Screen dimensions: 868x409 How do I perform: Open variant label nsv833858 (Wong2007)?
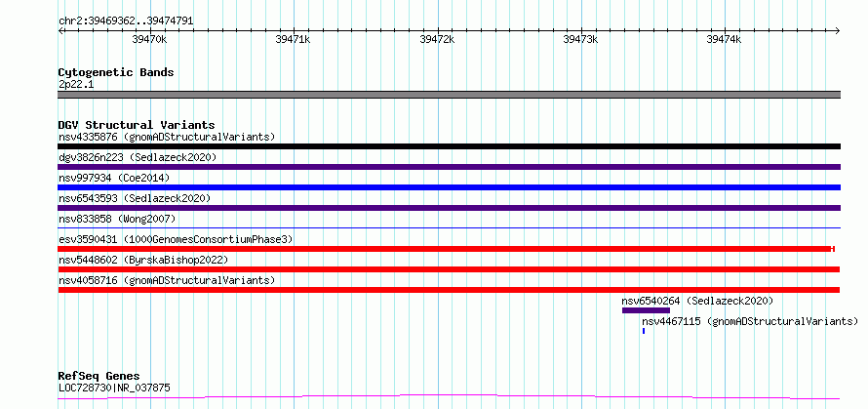(x=117, y=219)
